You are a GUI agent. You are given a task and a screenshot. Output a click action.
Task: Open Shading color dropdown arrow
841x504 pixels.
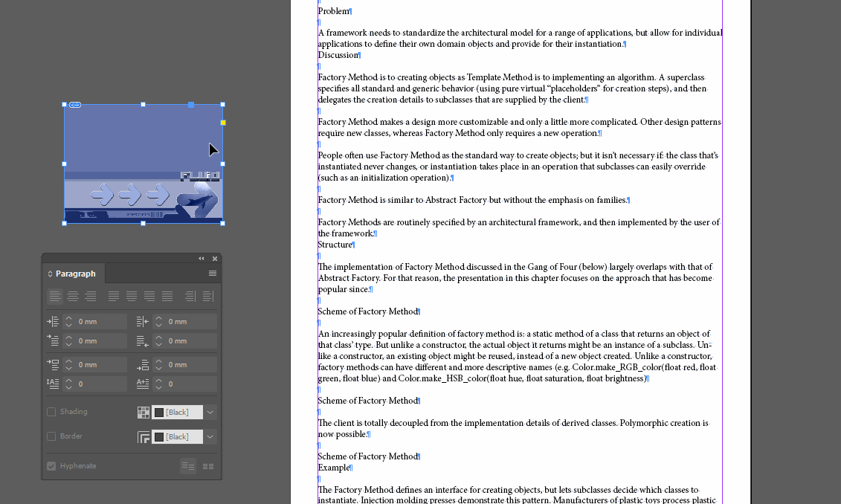click(x=210, y=413)
